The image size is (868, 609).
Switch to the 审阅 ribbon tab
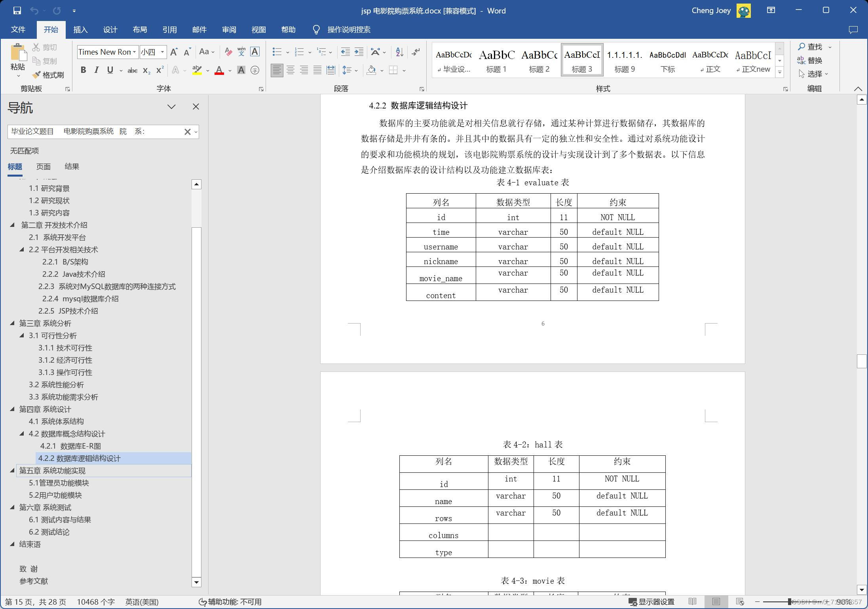(229, 30)
